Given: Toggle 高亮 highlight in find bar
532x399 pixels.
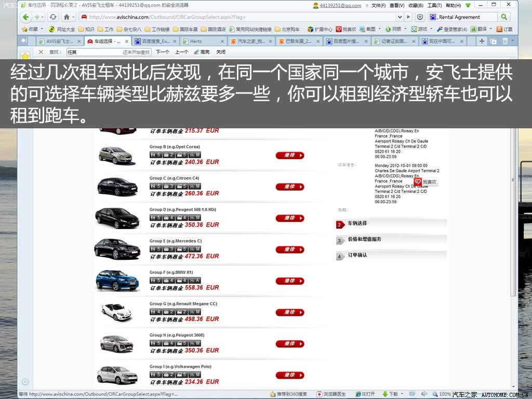Looking at the screenshot, I should tap(202, 52).
